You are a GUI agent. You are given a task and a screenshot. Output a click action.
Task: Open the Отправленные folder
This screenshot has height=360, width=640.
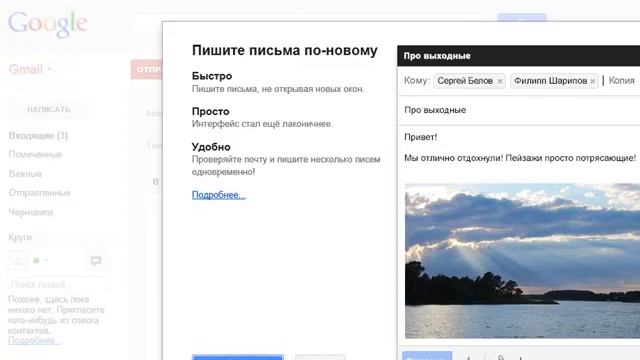click(x=40, y=193)
